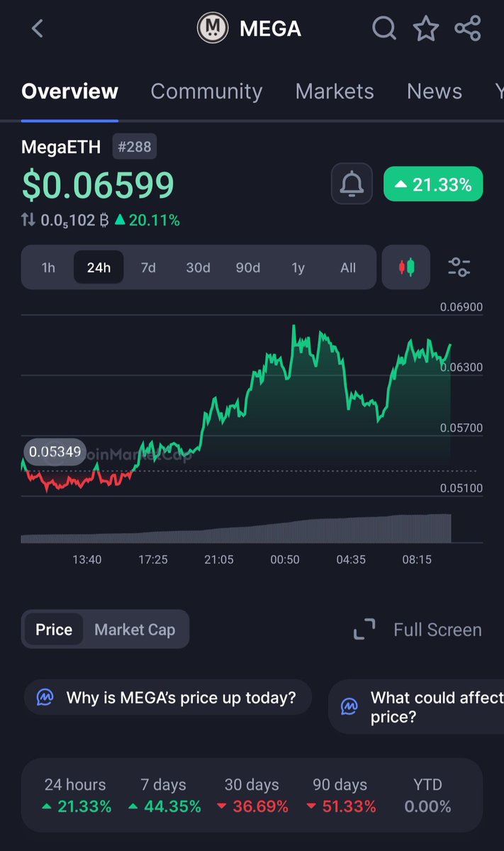This screenshot has width=504, height=851.
Task: Switch to the News tab
Action: [435, 91]
